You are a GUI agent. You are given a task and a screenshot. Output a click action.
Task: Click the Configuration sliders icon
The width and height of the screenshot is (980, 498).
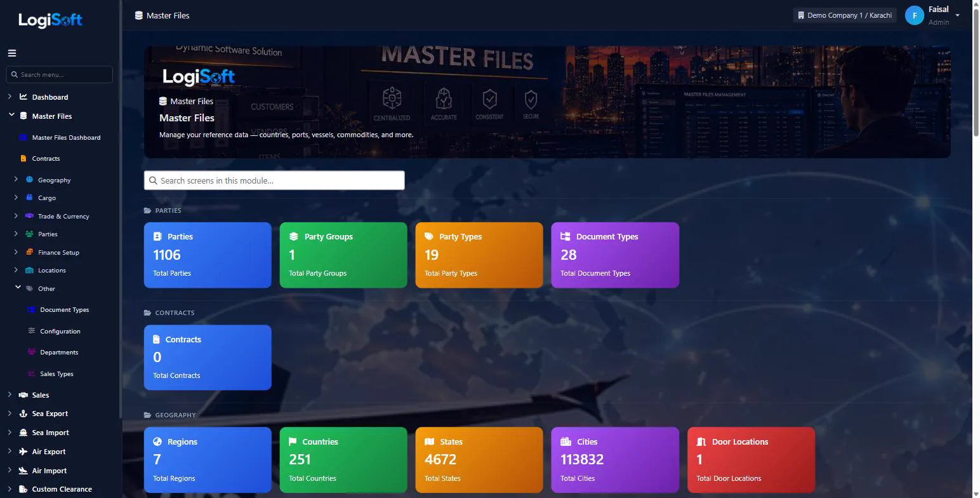click(31, 331)
